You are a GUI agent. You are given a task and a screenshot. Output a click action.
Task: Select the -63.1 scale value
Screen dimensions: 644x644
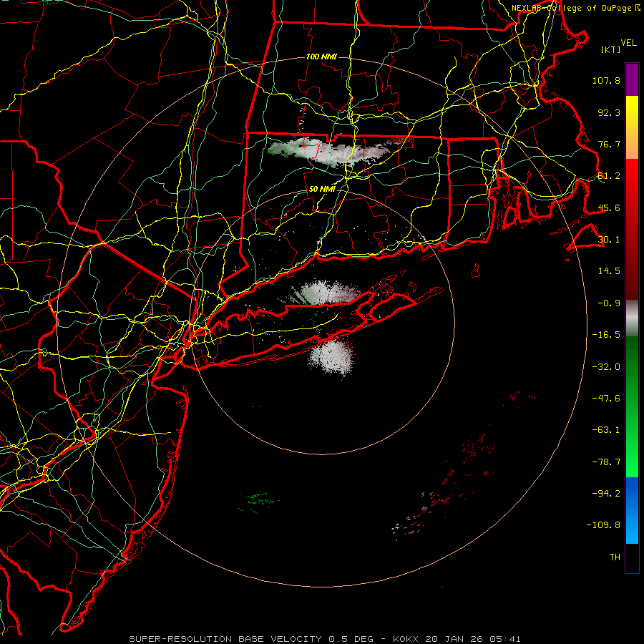[606, 430]
